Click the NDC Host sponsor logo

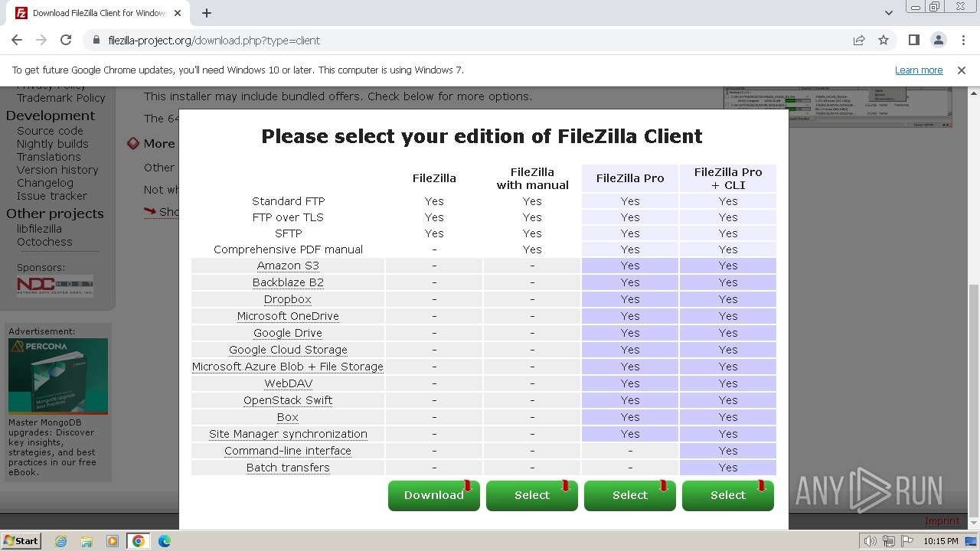click(55, 285)
